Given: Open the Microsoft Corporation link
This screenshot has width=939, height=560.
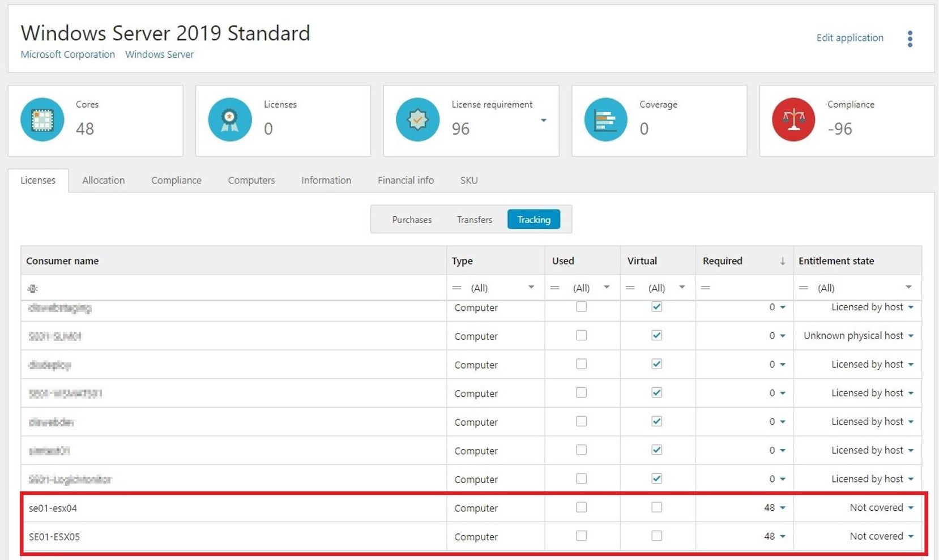Looking at the screenshot, I should [x=67, y=54].
